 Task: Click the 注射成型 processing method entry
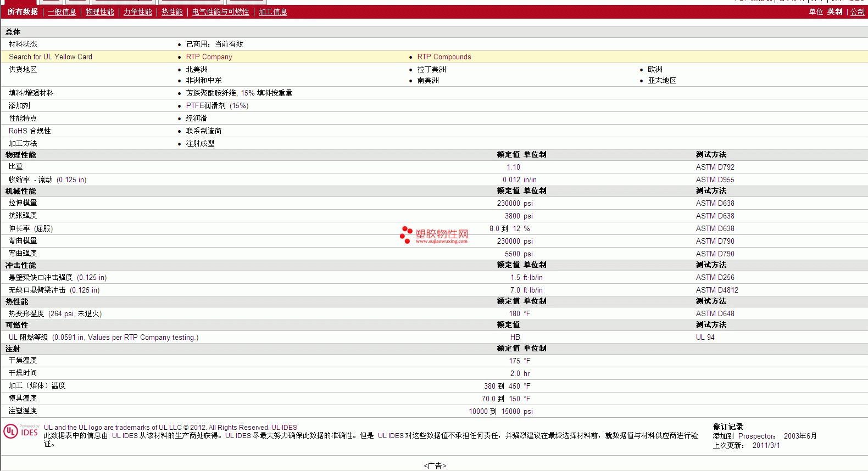(x=200, y=143)
